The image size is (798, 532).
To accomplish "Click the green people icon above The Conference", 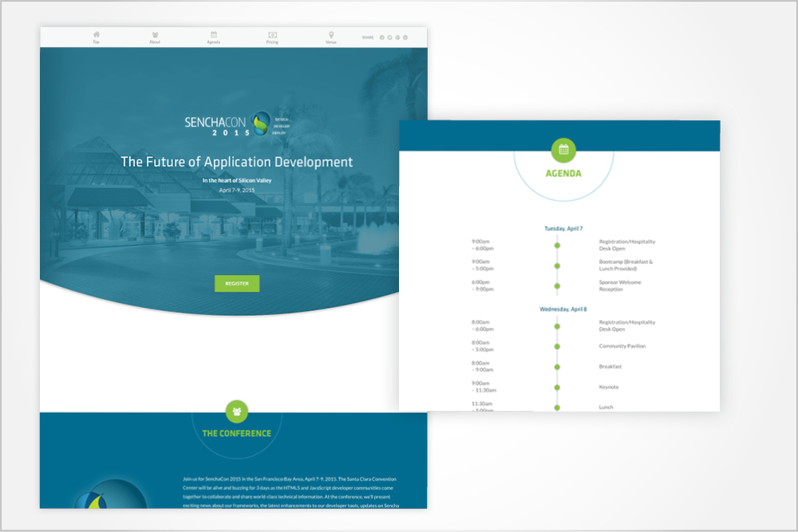I will coord(237,412).
